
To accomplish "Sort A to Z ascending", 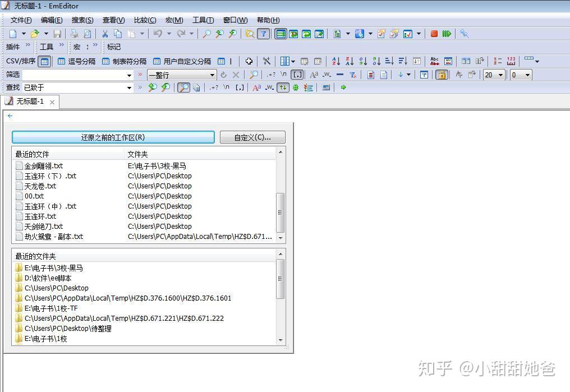I will coord(336,61).
